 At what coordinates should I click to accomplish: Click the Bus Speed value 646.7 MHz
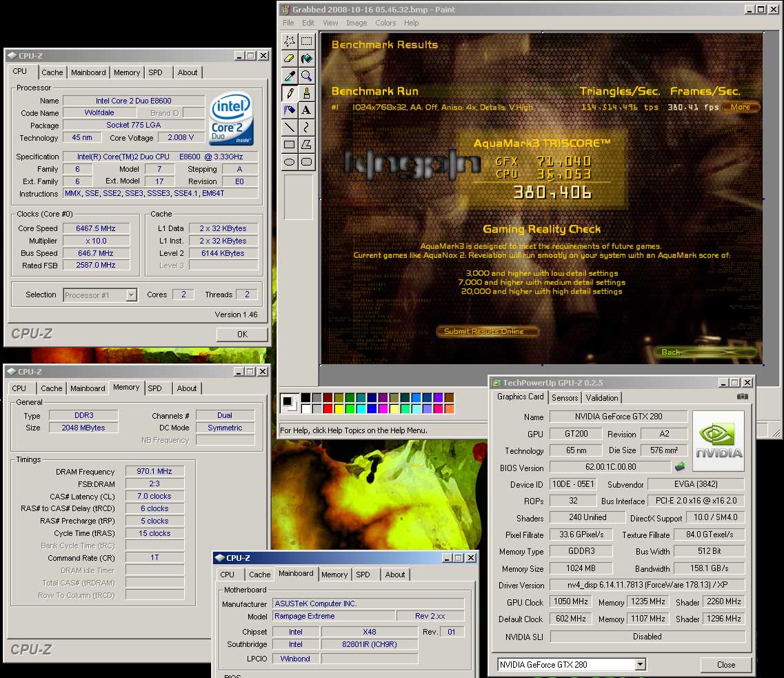[95, 254]
